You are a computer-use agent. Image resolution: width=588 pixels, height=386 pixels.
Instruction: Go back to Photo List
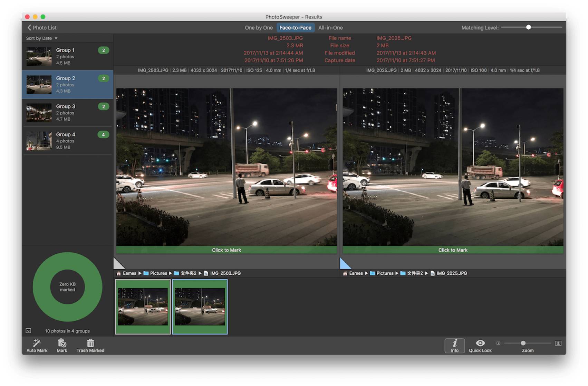(x=42, y=28)
